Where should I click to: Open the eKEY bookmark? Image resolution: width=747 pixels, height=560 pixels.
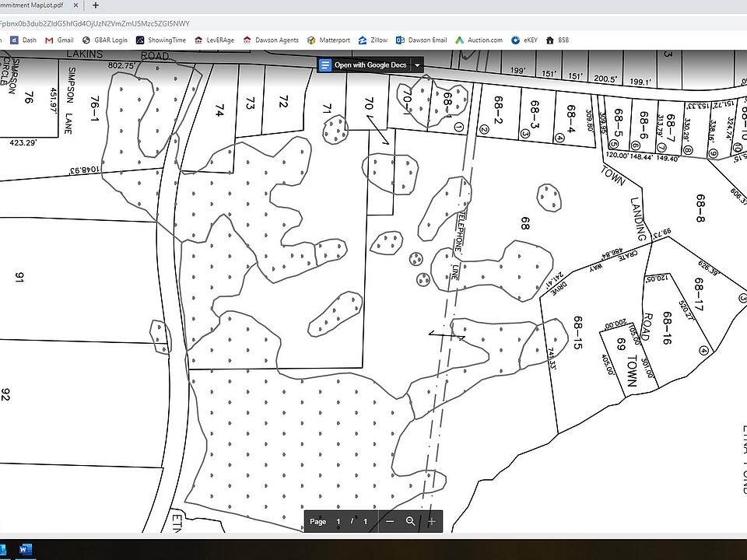[524, 40]
